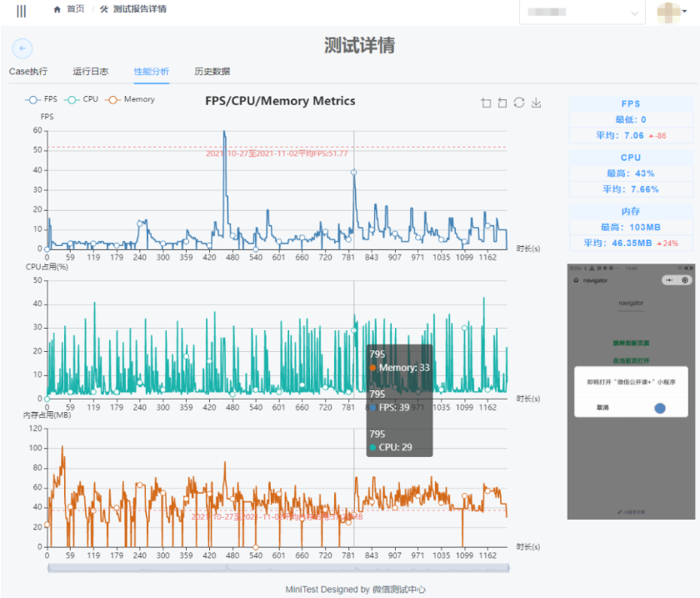Image resolution: width=700 pixels, height=598 pixels.
Task: Click CPU: 29 in the tooltip
Action: tap(391, 447)
